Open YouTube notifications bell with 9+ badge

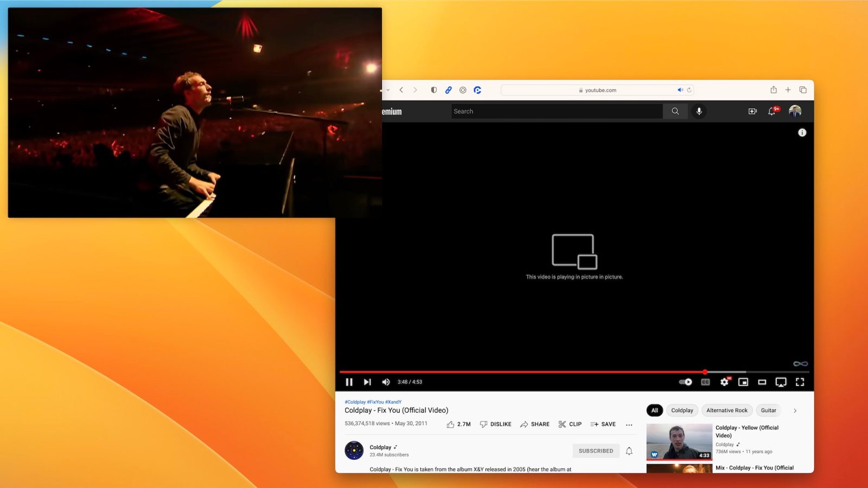coord(772,111)
